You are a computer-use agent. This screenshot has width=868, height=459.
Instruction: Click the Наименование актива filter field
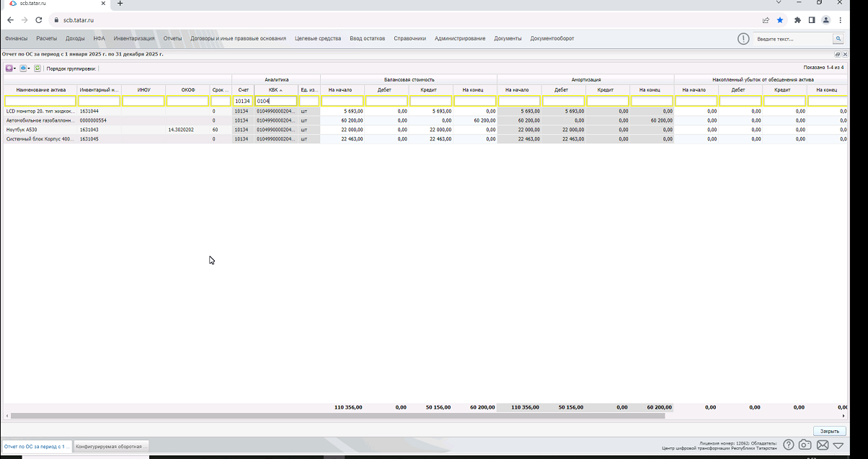pyautogui.click(x=39, y=101)
